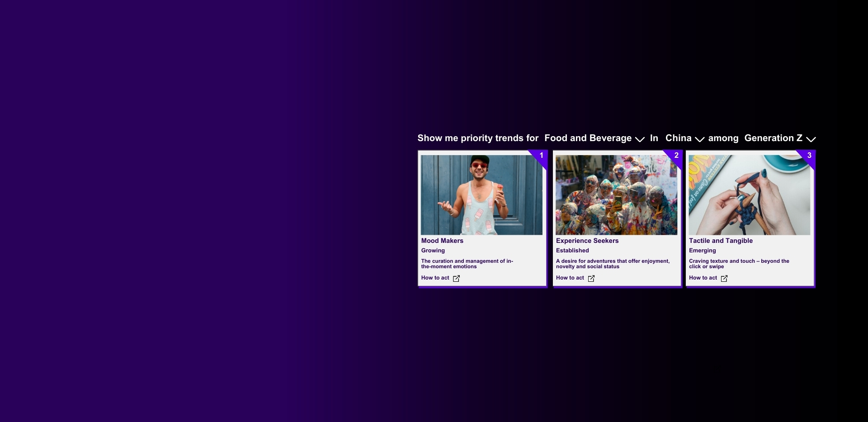The height and width of the screenshot is (422, 868).
Task: Click the number 1 rank badge
Action: click(x=541, y=156)
